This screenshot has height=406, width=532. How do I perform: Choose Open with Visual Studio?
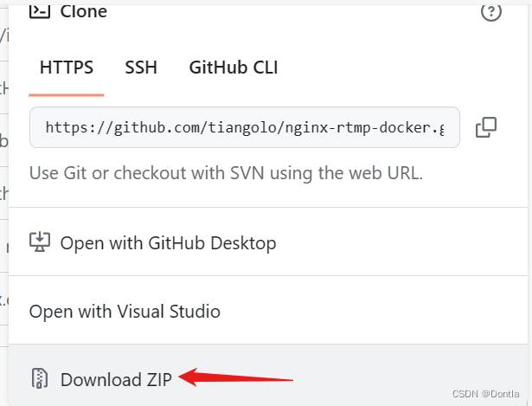coord(125,312)
